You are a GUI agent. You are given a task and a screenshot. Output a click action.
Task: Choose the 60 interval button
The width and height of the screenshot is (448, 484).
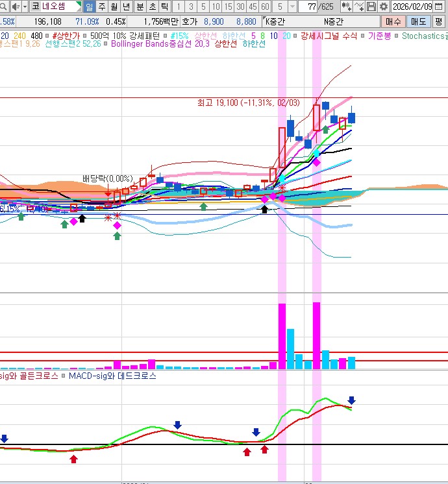pyautogui.click(x=265, y=6)
